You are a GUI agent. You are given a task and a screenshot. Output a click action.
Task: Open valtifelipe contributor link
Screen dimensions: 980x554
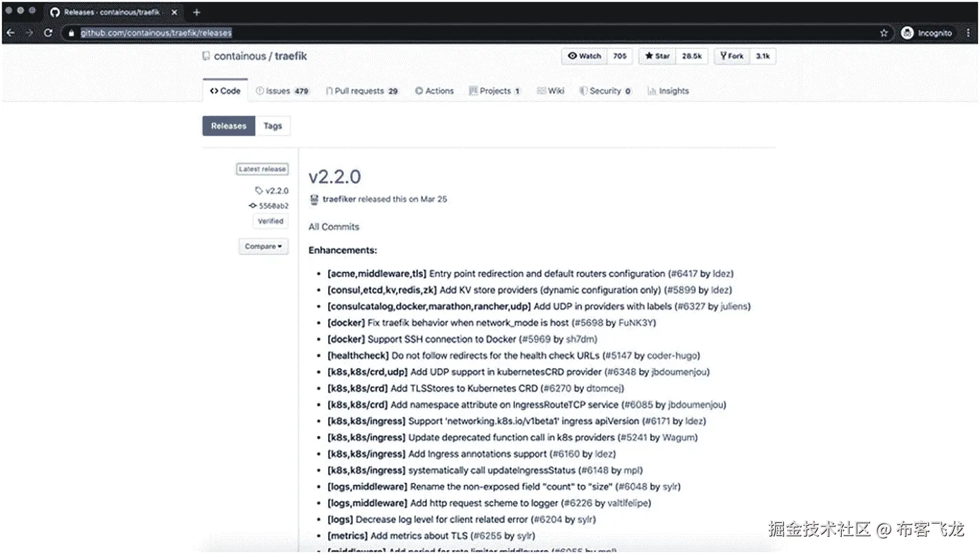628,503
